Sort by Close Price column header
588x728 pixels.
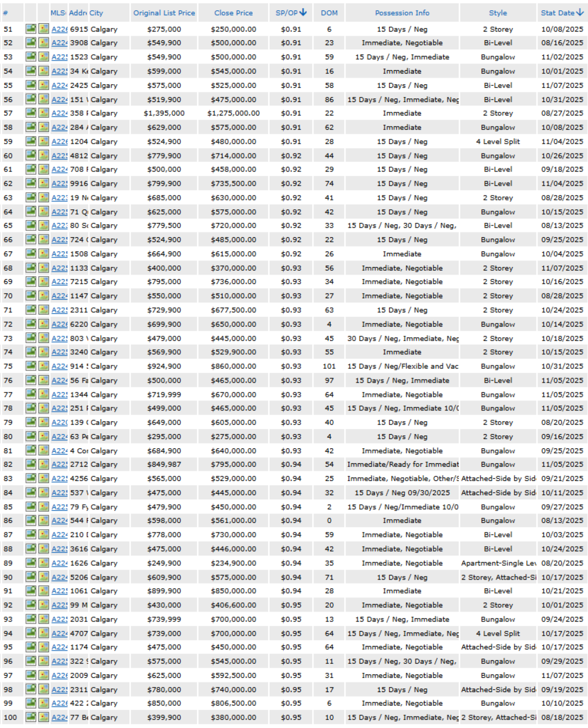(233, 13)
